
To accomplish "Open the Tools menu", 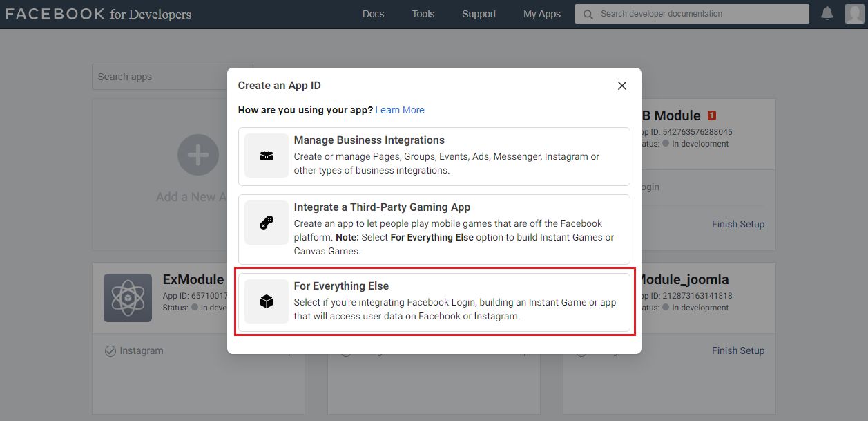I will coord(423,14).
